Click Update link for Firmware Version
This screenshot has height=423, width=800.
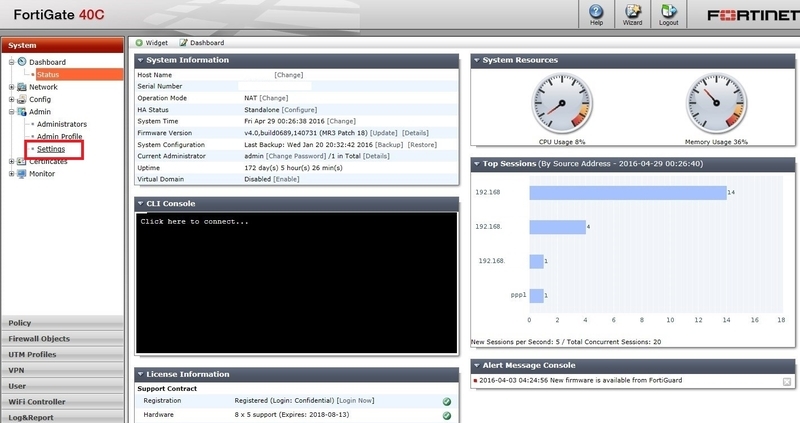pos(384,133)
